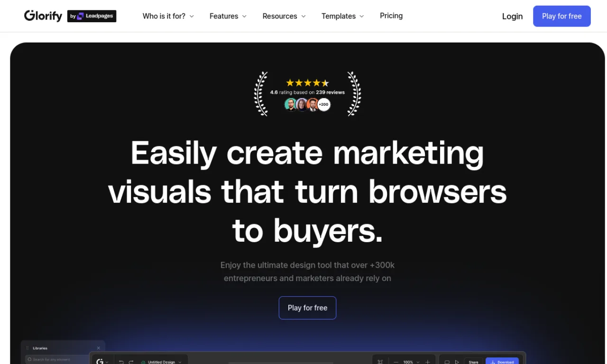This screenshot has width=607, height=364.
Task: Click the orange-background reviewer avatar
Action: [313, 105]
